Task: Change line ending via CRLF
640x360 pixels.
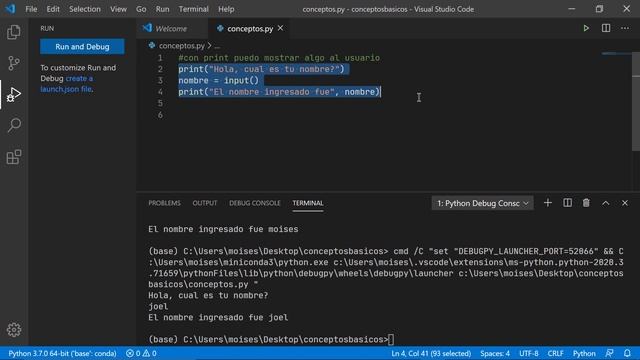Action: pyautogui.click(x=555, y=353)
